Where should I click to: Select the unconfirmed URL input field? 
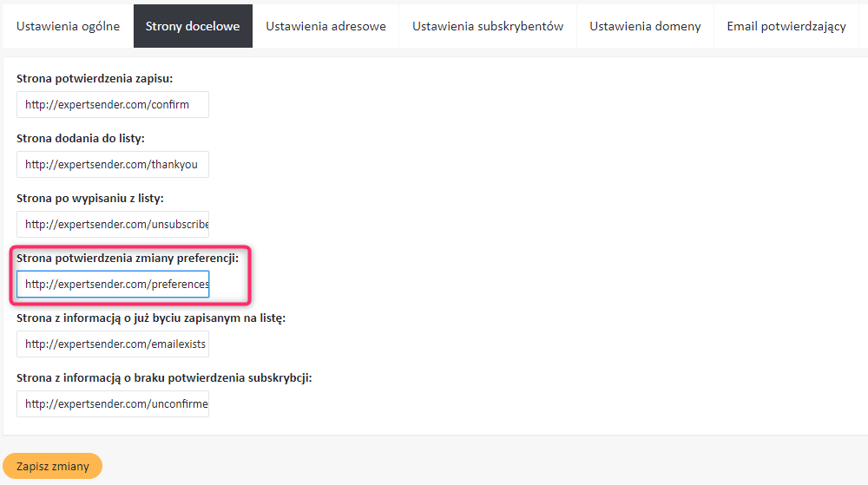point(113,403)
